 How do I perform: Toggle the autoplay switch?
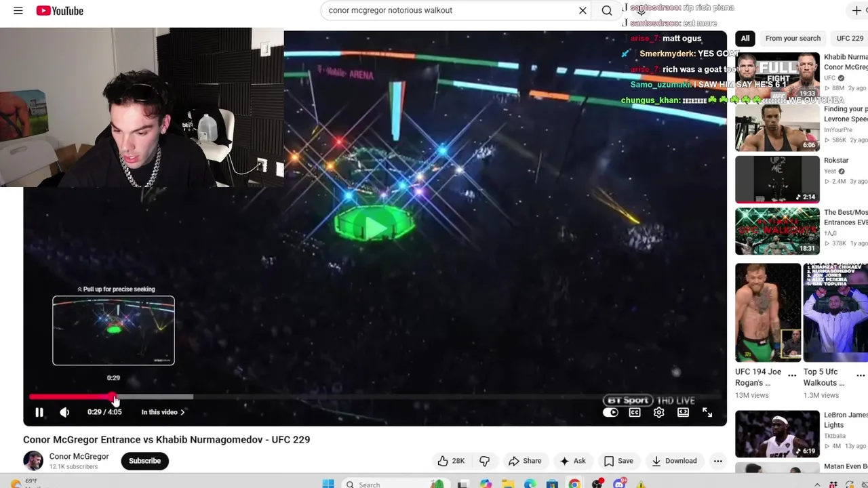pyautogui.click(x=610, y=412)
